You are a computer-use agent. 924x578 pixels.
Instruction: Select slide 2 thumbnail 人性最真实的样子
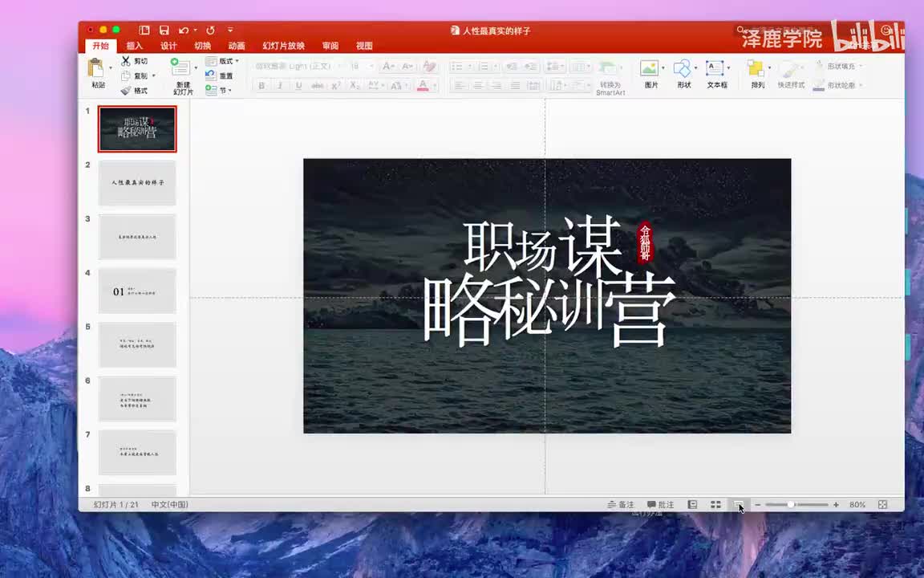pyautogui.click(x=136, y=183)
